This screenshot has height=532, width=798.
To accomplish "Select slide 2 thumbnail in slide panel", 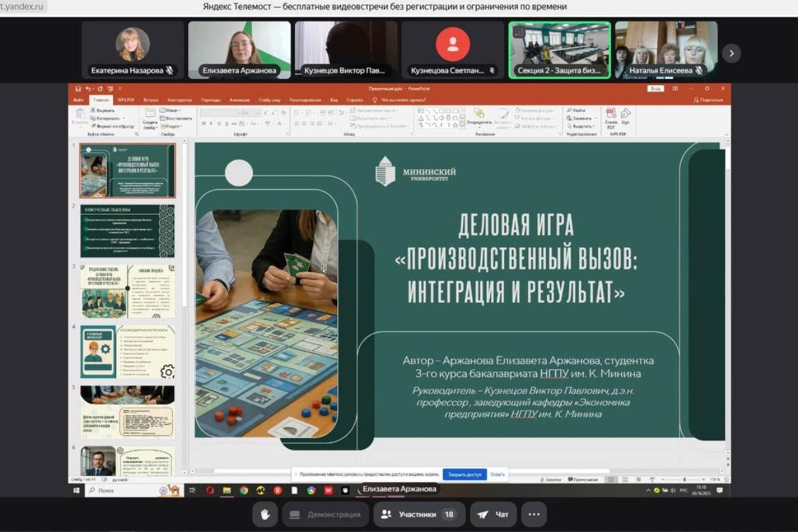I will (x=127, y=231).
